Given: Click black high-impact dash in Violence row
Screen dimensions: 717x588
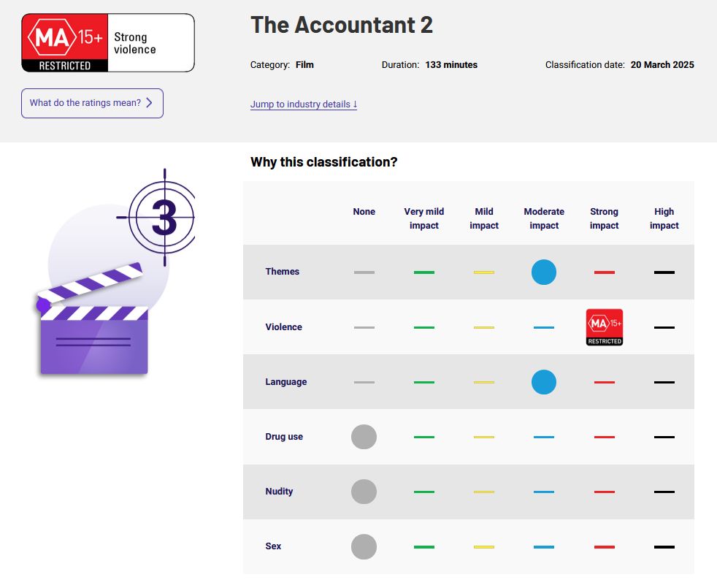Looking at the screenshot, I should tap(664, 327).
